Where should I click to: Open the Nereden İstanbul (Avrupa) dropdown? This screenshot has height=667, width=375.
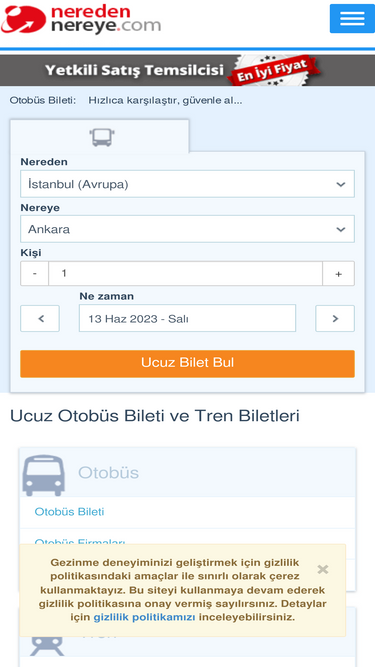[x=187, y=184]
